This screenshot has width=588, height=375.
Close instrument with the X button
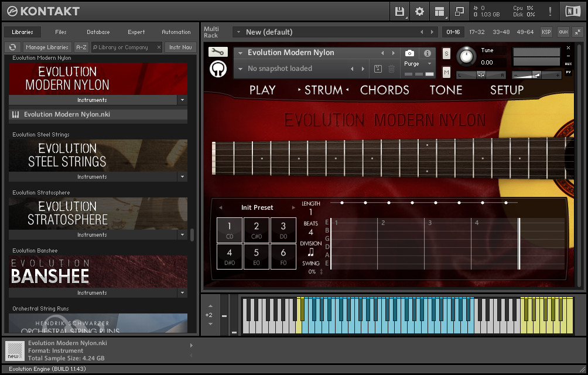568,48
